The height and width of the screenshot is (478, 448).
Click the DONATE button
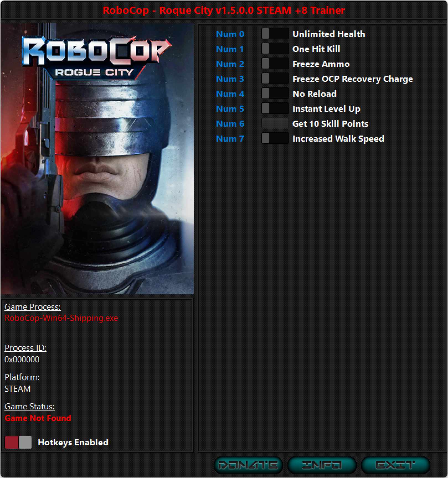248,465
